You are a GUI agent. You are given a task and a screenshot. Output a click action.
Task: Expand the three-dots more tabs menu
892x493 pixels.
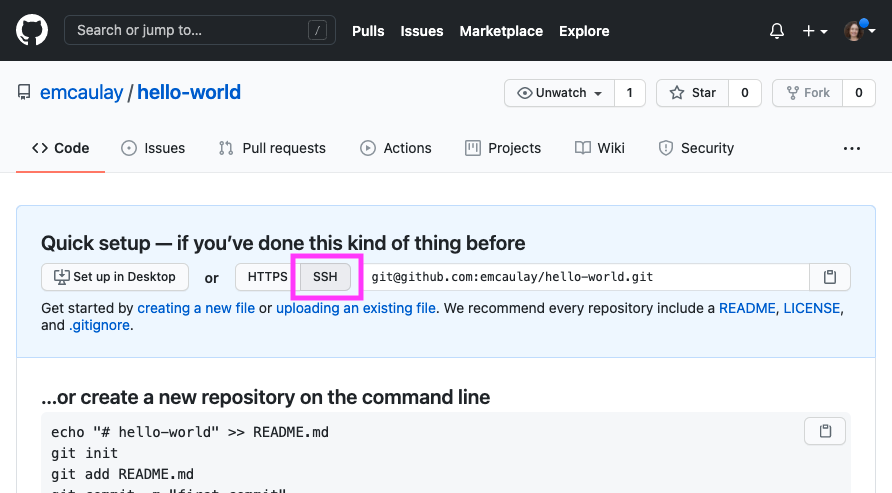852,148
